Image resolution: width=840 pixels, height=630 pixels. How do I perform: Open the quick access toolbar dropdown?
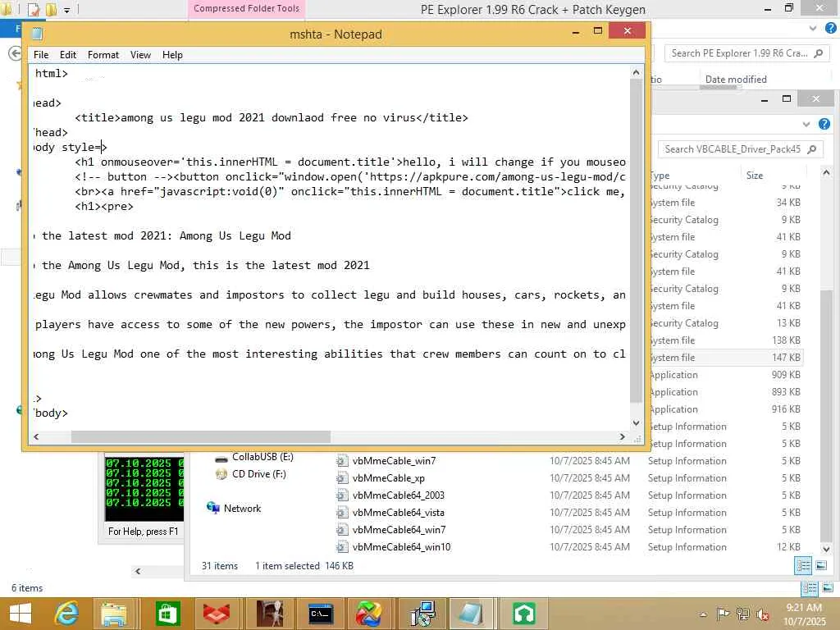pos(67,9)
